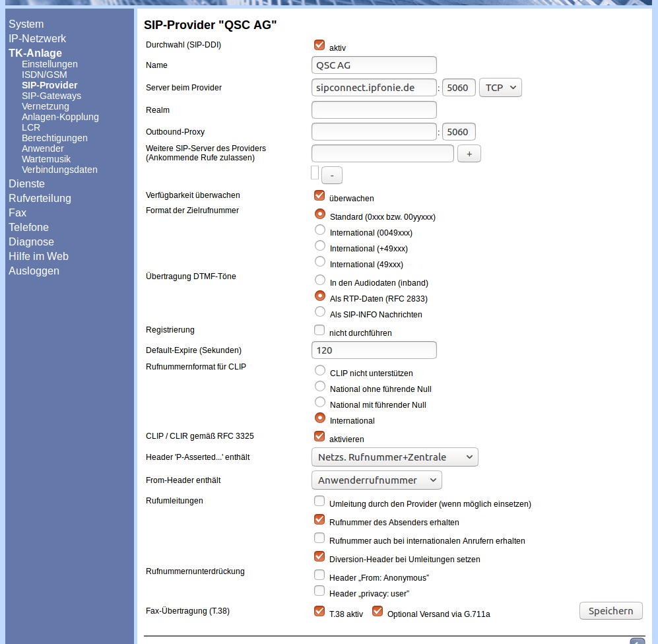The image size is (658, 644).
Task: Focus the Default-Expire seconds field
Action: pyautogui.click(x=374, y=350)
